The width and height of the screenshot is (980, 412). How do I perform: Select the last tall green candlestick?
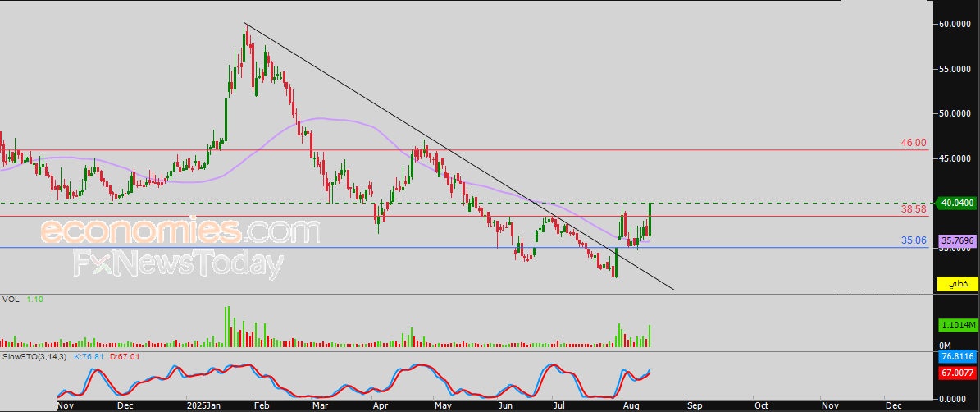[x=650, y=219]
